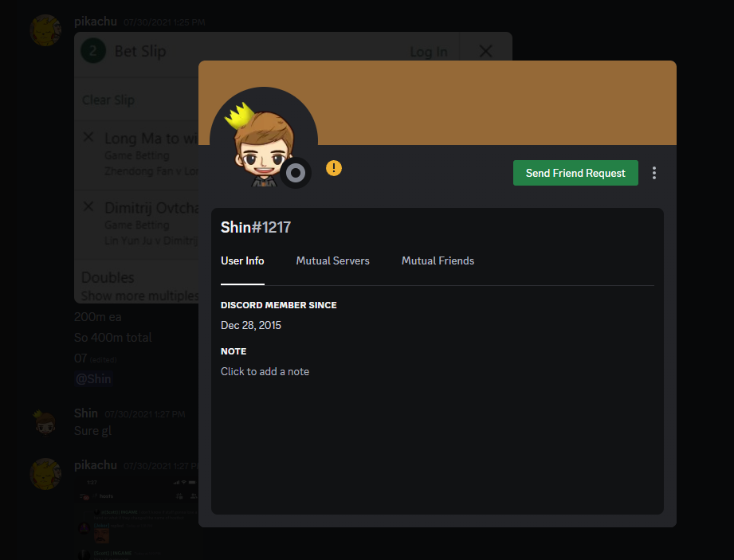Click Shin's profile avatar in popup
734x560 pixels.
(x=264, y=141)
